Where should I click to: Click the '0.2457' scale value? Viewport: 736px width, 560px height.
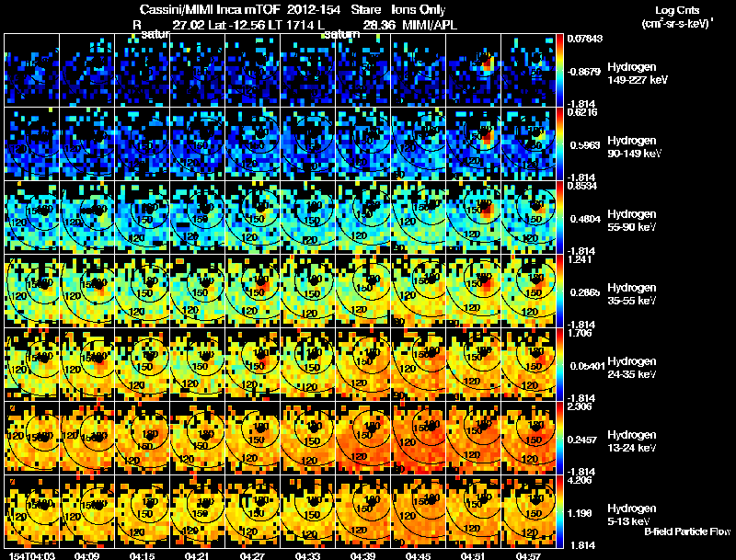click(x=583, y=440)
